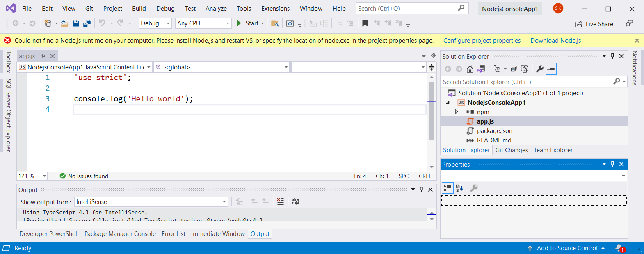Click the SK account avatar

[558, 8]
